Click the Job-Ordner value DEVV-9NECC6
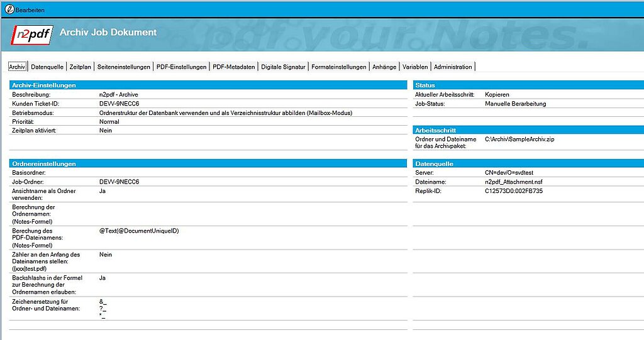644x340 pixels. 119,182
